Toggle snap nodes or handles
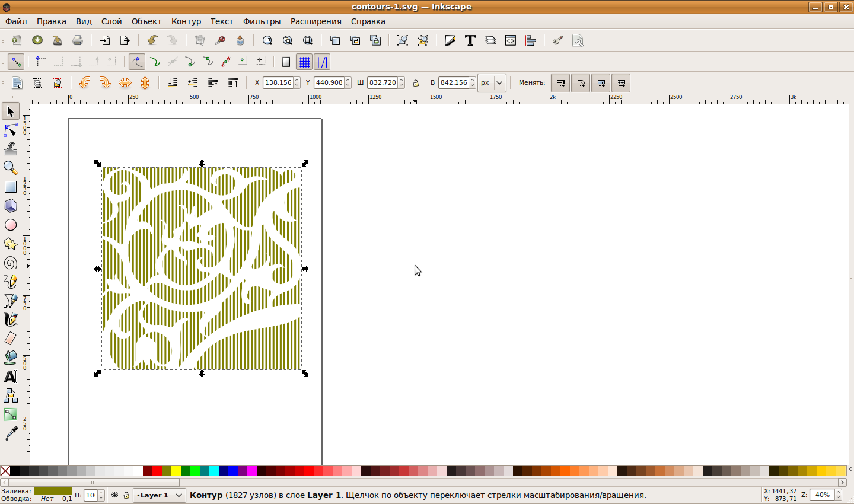 click(137, 62)
